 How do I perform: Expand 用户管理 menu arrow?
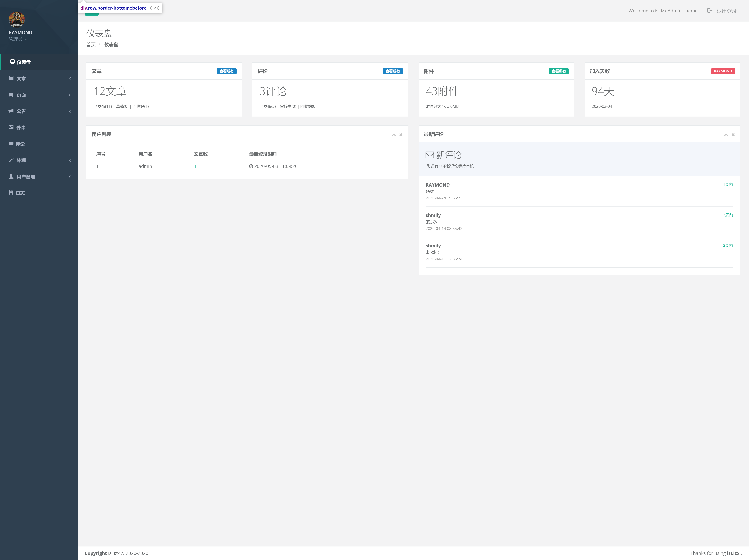[x=70, y=177]
